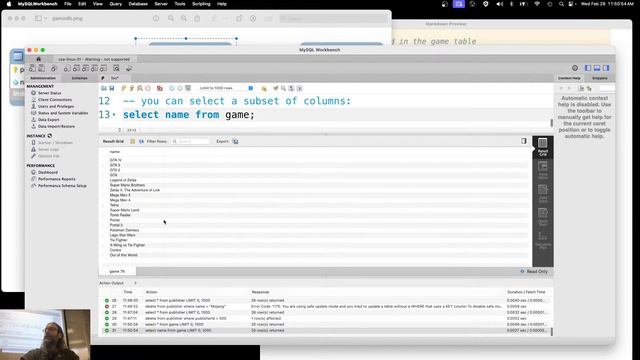Viewport: 640px width, 360px height.
Task: Select the game 76 result tab
Action: click(117, 271)
